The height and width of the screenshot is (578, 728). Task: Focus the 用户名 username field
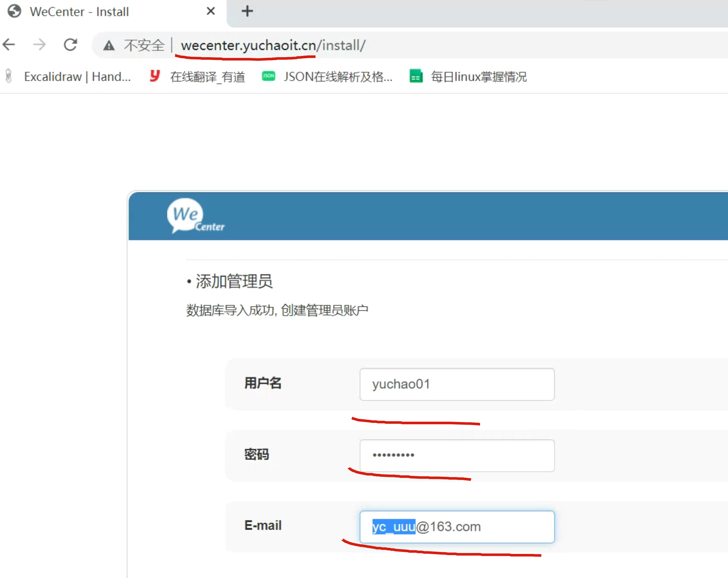(x=457, y=384)
